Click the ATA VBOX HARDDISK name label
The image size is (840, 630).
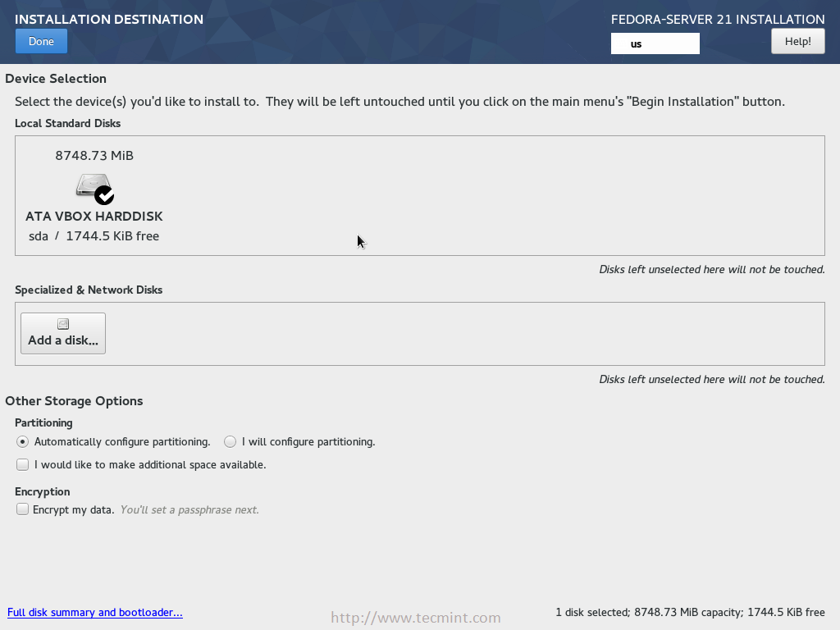pyautogui.click(x=94, y=217)
